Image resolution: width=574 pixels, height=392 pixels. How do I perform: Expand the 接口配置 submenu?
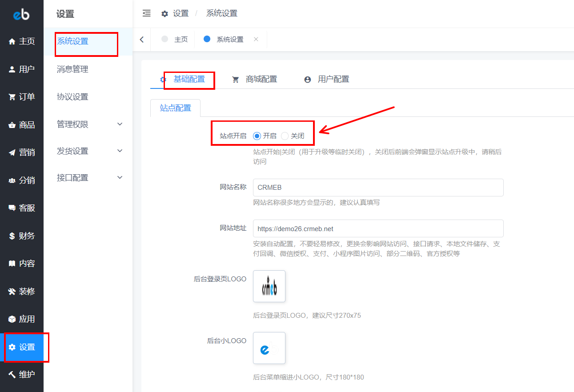pyautogui.click(x=120, y=178)
